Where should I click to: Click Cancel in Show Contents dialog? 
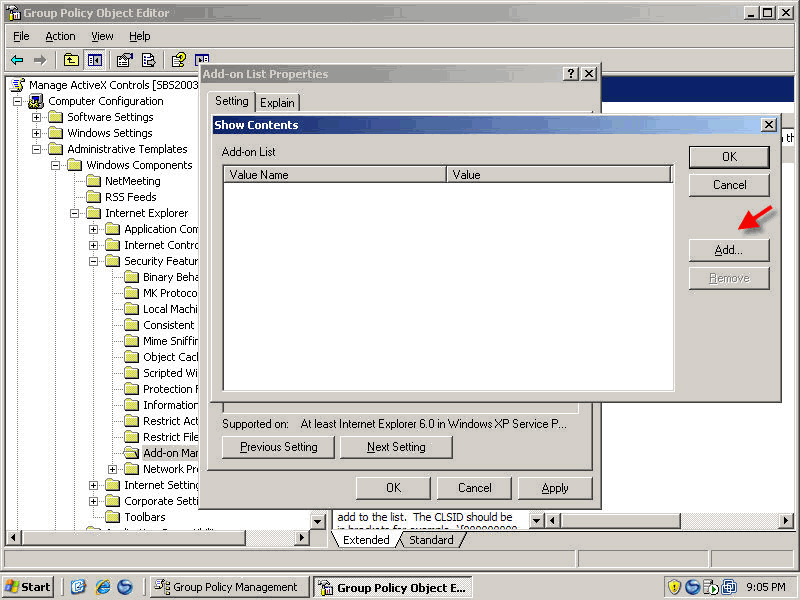point(729,185)
